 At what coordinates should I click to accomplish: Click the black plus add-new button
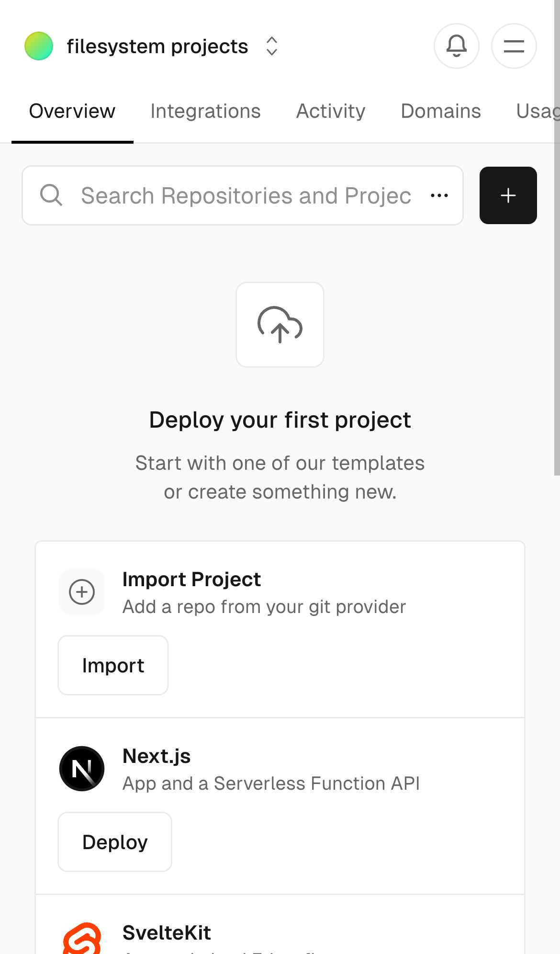tap(508, 195)
